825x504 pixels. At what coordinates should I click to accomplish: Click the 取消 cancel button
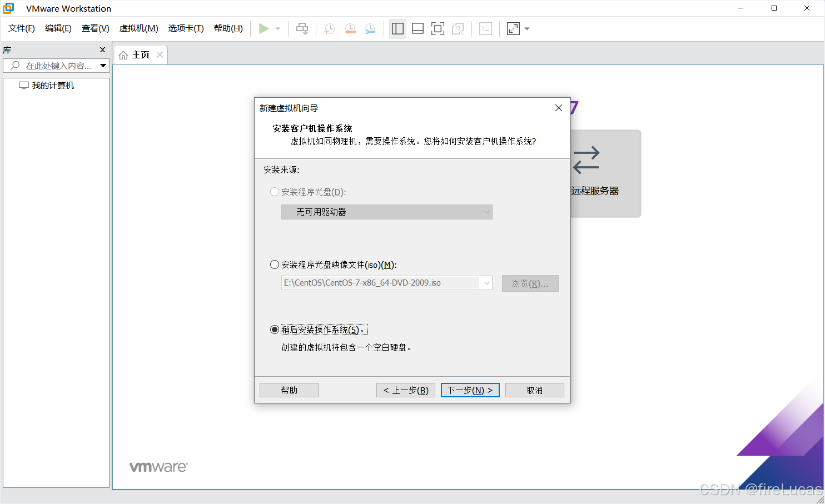[535, 390]
